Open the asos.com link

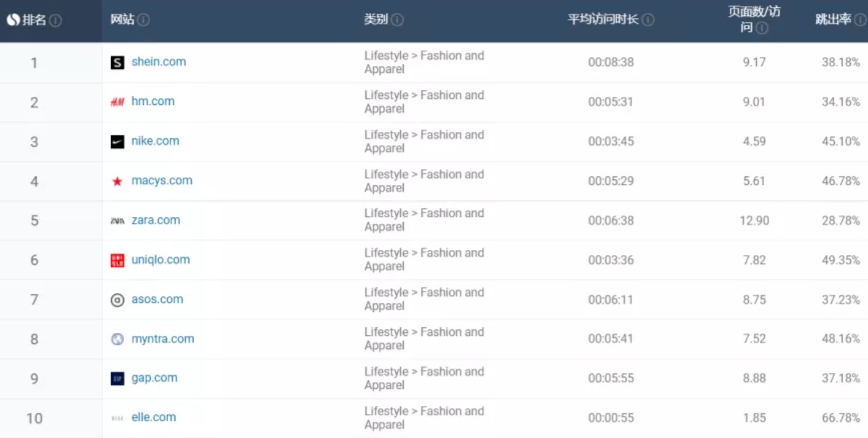point(157,299)
